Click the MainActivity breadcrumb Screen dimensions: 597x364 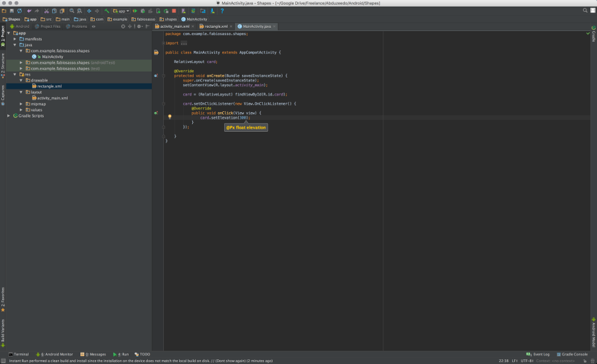pyautogui.click(x=194, y=19)
